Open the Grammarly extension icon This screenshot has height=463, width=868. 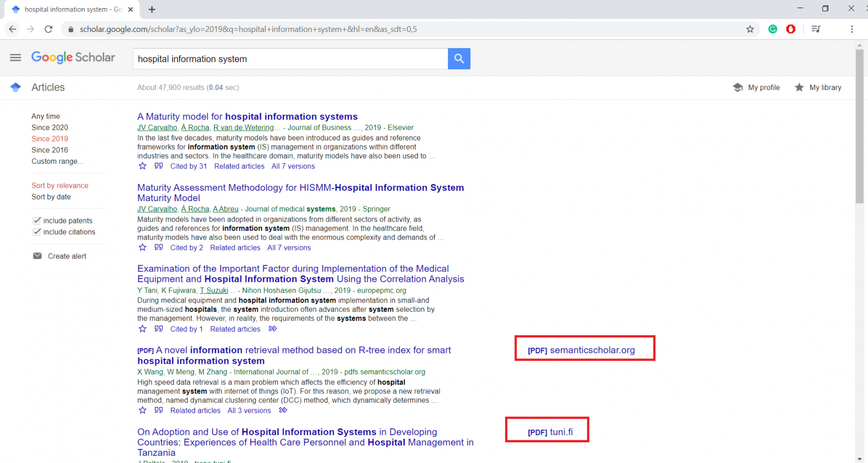point(773,29)
